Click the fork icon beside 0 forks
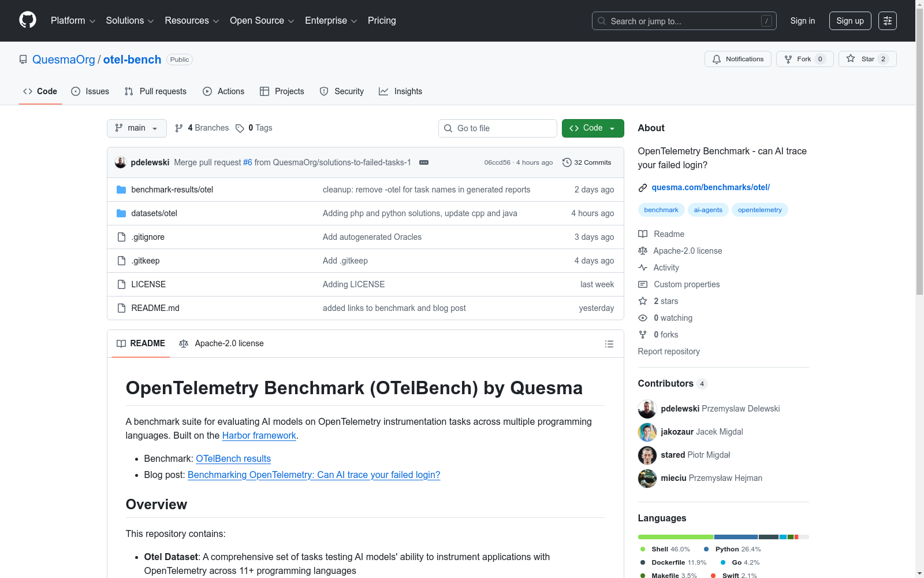The height and width of the screenshot is (578, 924). click(x=643, y=335)
